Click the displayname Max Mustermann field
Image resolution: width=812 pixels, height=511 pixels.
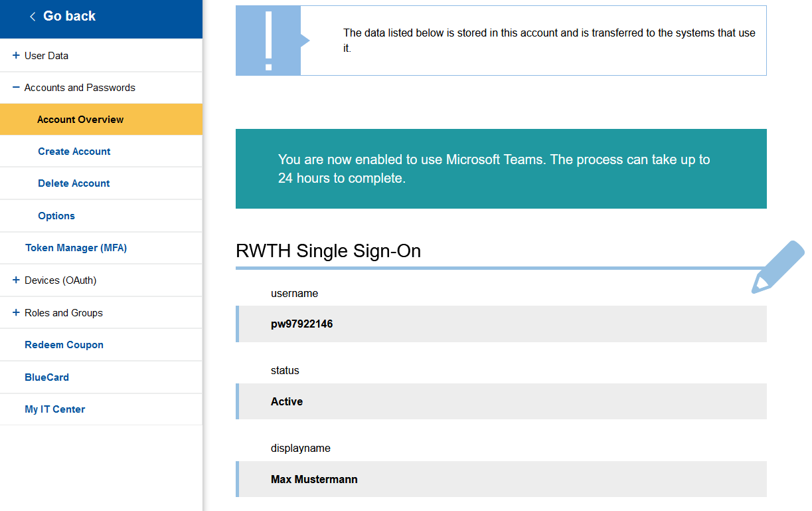pyautogui.click(x=314, y=479)
